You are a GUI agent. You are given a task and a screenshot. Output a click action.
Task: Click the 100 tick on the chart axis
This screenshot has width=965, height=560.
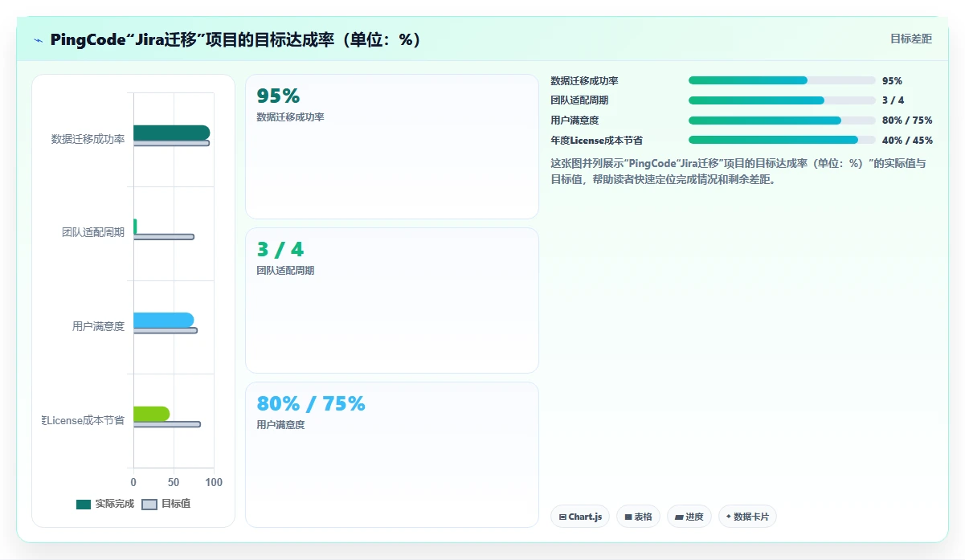coord(214,482)
